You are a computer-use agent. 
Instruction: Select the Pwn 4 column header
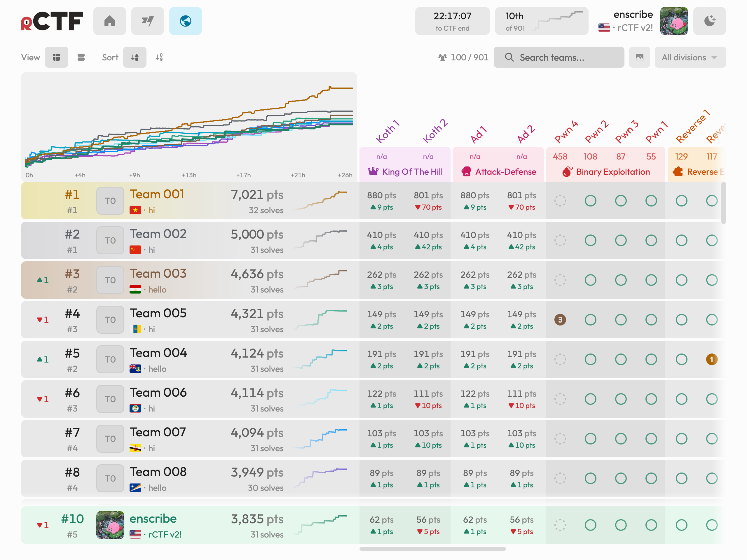(x=566, y=131)
